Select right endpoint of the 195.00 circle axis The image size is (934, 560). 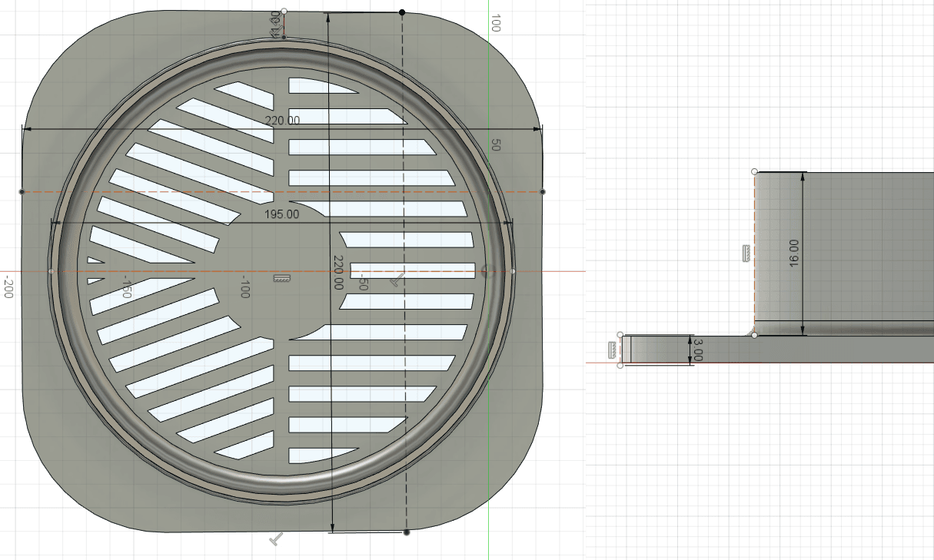(513, 271)
